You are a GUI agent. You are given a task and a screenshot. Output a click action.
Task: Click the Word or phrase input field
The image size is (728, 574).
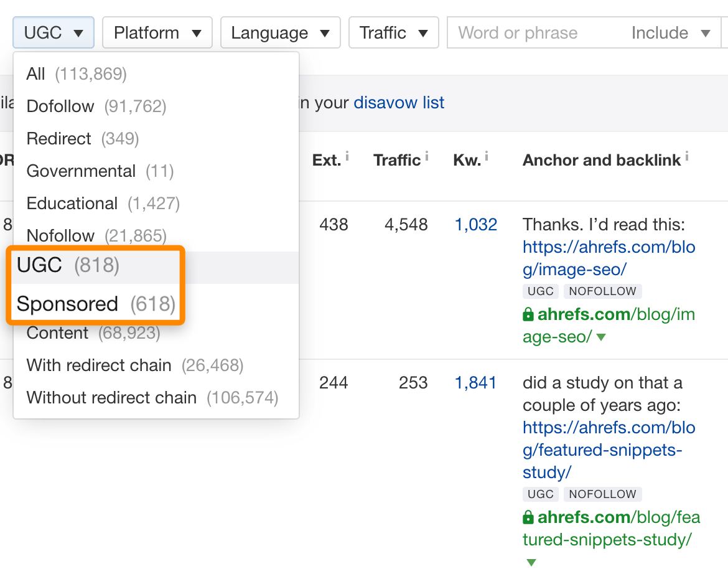(x=535, y=33)
